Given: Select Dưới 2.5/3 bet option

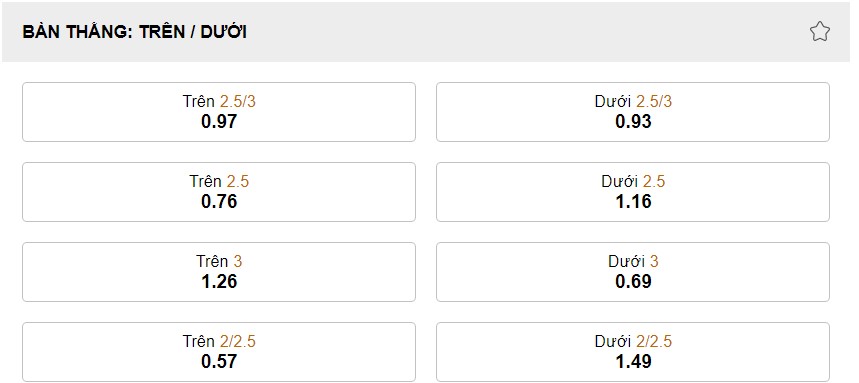Looking at the screenshot, I should pos(633,112).
